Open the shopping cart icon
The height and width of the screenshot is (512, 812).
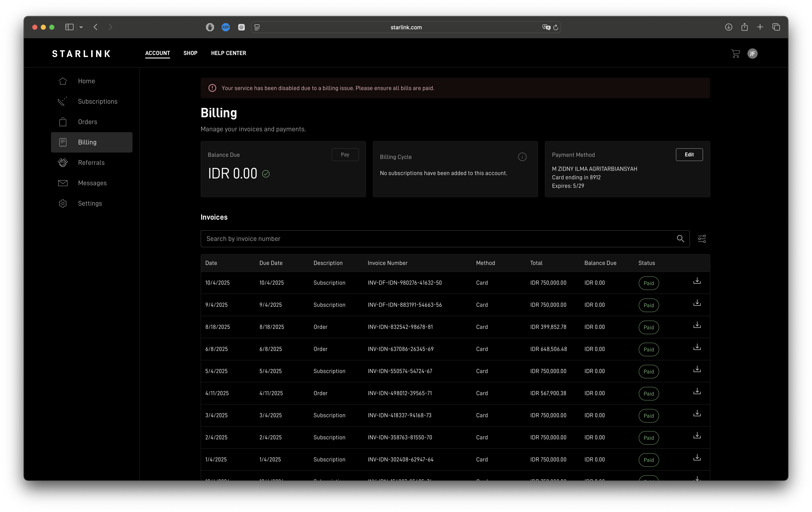(736, 53)
